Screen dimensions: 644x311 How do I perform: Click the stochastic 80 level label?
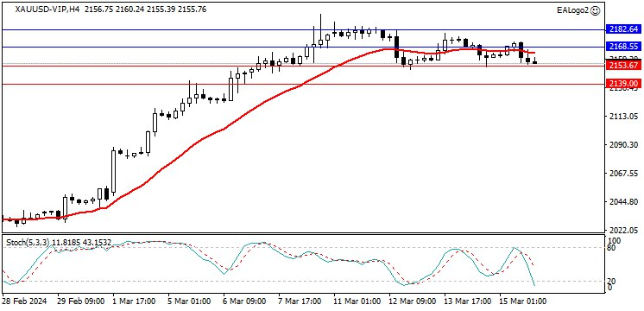pos(612,247)
